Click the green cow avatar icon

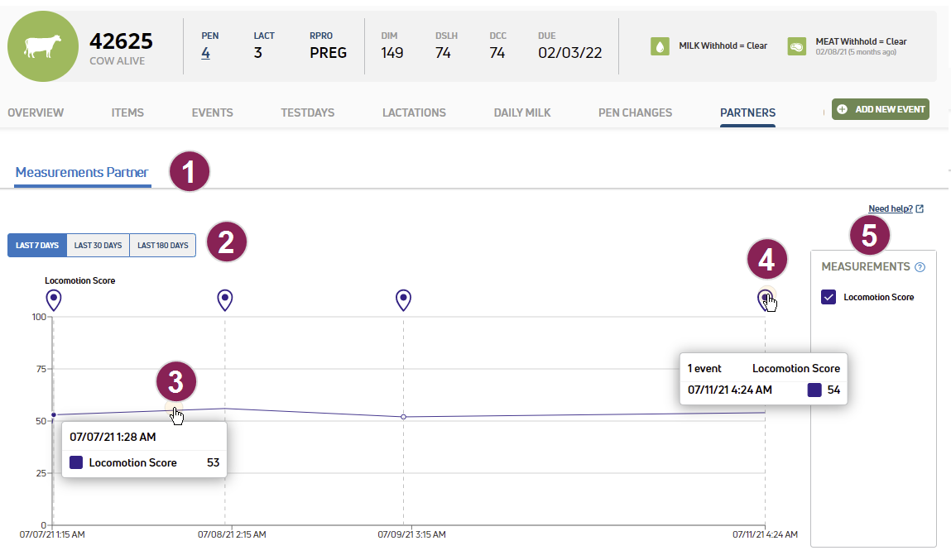tap(42, 46)
